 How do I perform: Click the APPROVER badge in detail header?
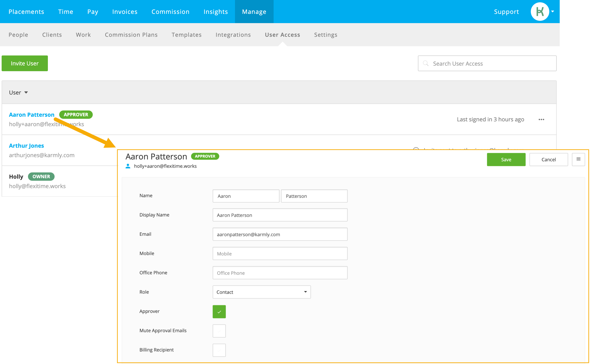click(205, 156)
